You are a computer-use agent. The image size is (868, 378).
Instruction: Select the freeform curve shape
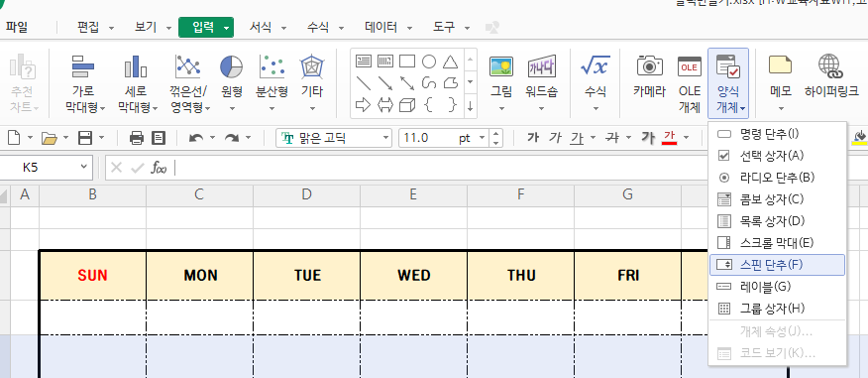tap(429, 83)
